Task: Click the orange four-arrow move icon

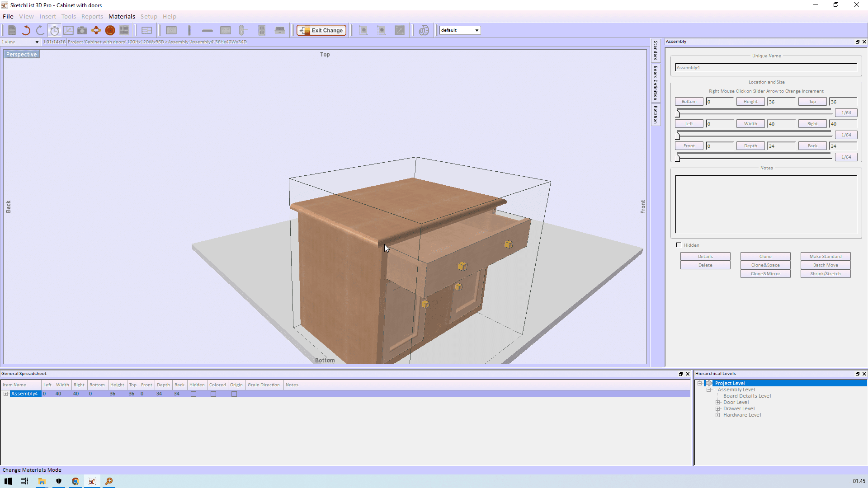Action: pos(96,30)
